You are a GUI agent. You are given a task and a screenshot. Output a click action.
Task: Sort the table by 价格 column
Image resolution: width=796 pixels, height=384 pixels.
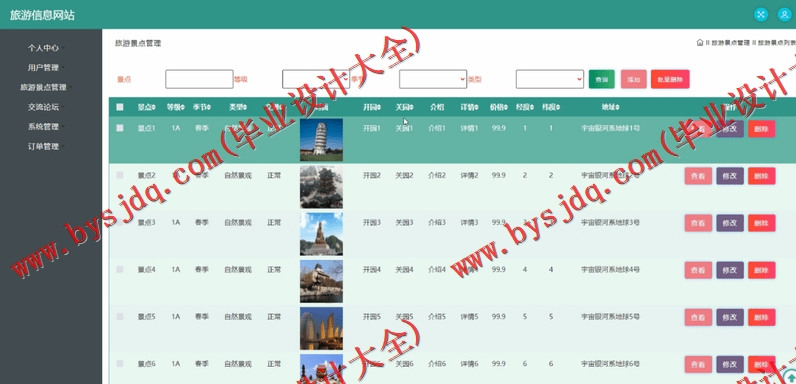[x=499, y=107]
